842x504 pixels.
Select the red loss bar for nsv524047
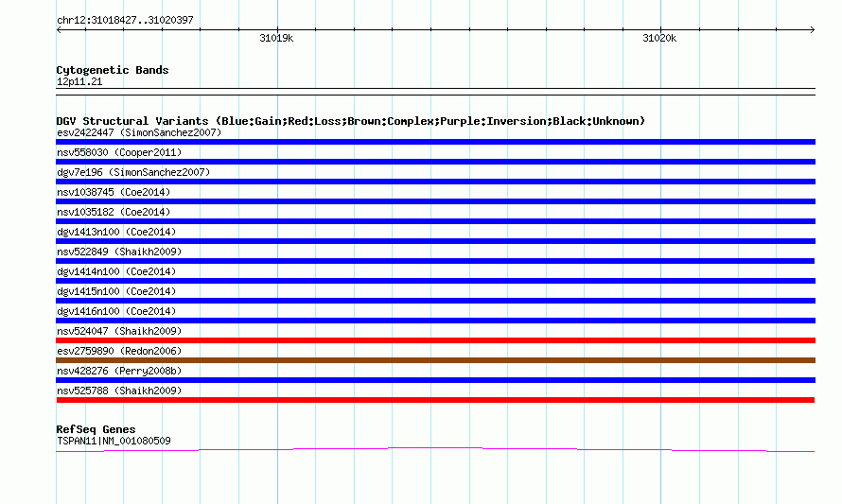click(x=435, y=340)
